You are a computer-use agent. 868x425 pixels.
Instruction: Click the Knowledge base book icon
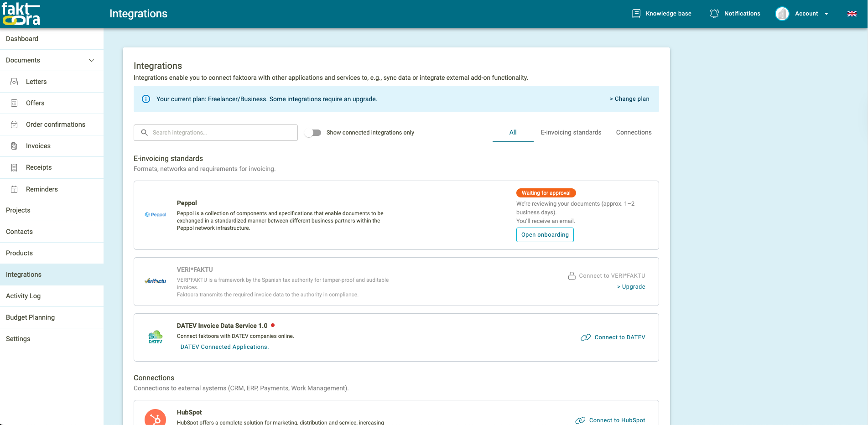click(636, 14)
